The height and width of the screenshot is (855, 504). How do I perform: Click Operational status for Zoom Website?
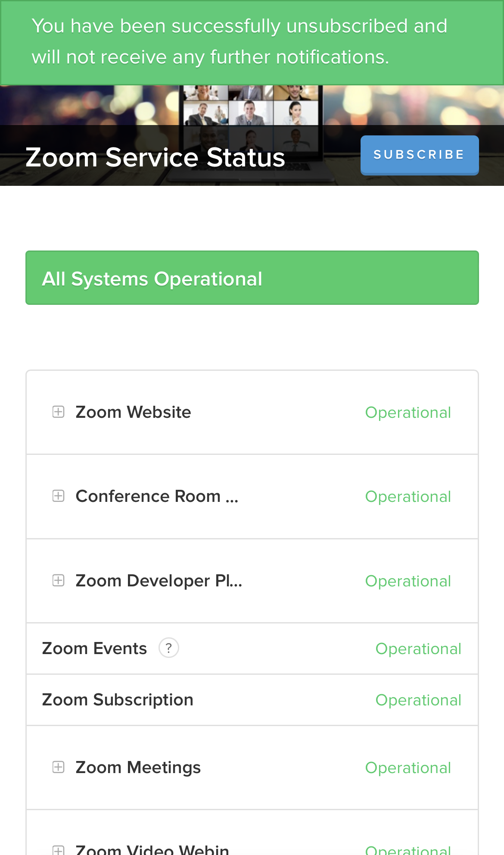408,413
